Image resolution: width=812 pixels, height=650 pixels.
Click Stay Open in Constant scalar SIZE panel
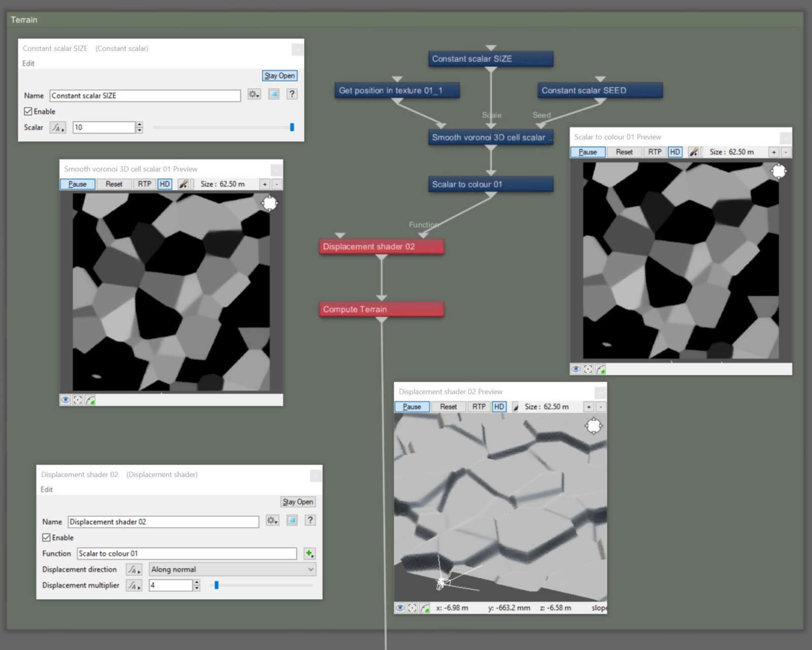tap(280, 76)
